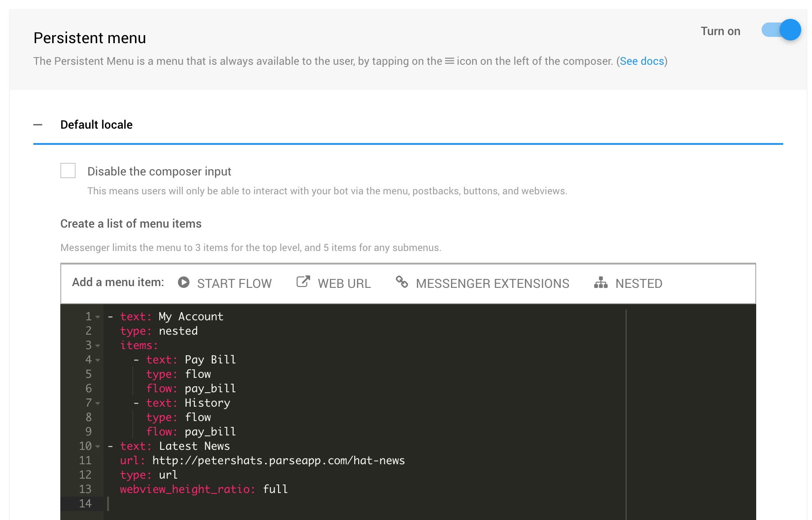
Task: Click the 'Latest News' text value
Action: (x=194, y=446)
